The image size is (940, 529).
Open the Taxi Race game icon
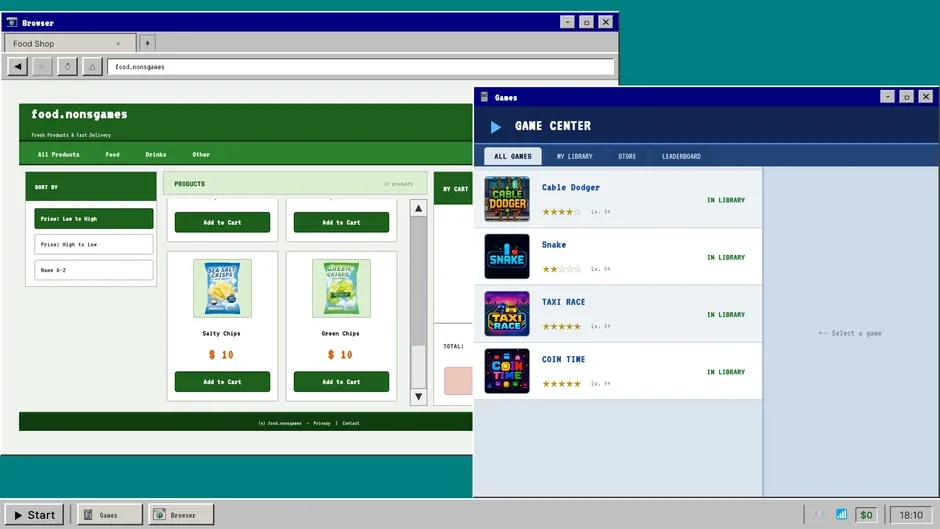click(x=507, y=314)
